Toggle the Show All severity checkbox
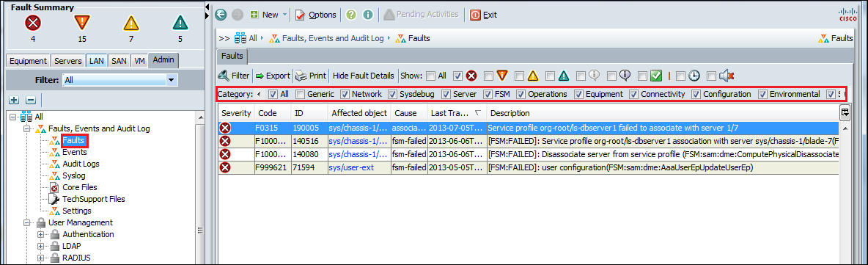868x265 pixels. [430, 76]
